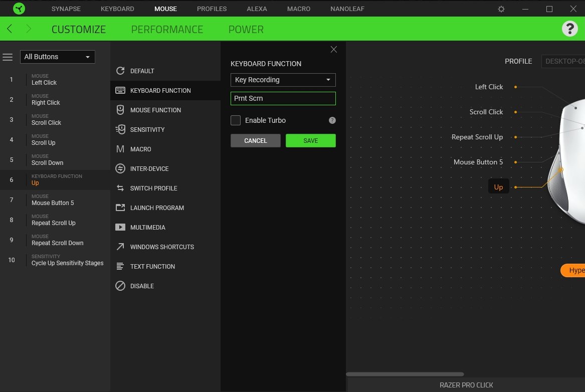Click the Left Click label on mouse diagram
Image resolution: width=585 pixels, height=392 pixels.
click(x=489, y=87)
